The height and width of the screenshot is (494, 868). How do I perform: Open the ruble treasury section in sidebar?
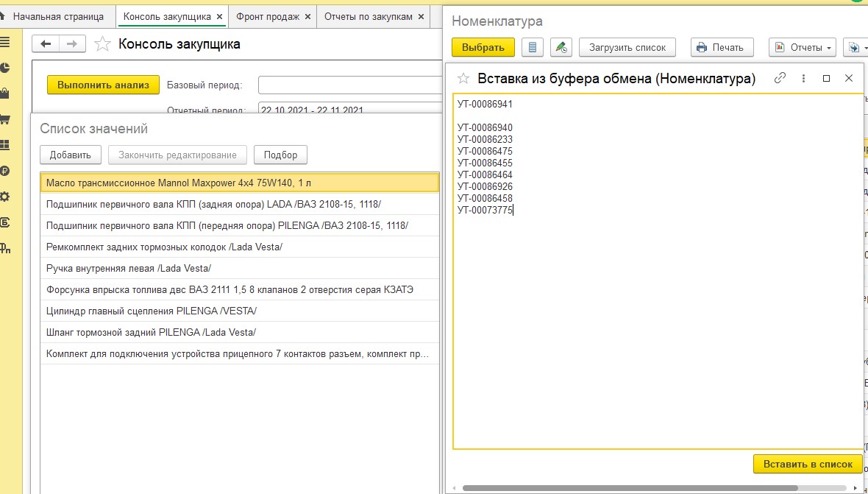click(x=5, y=171)
